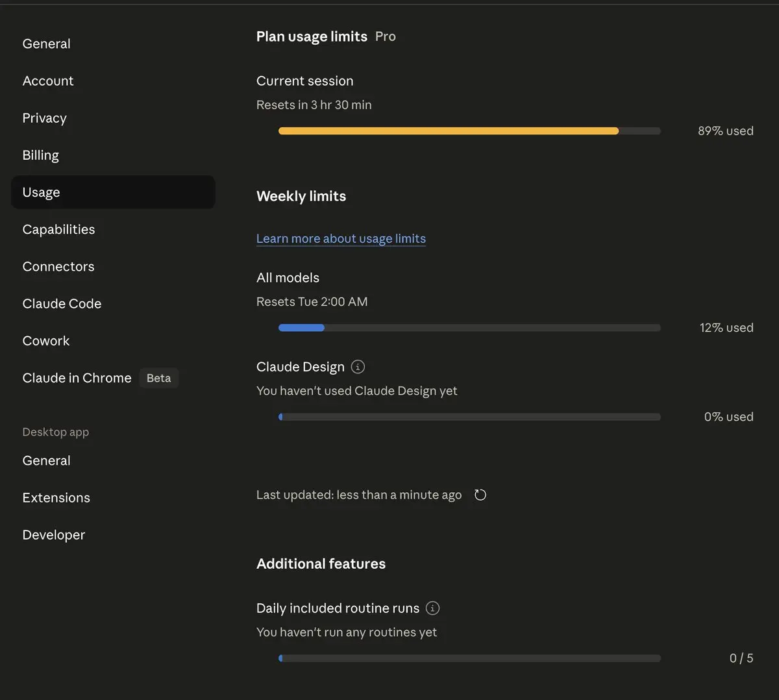Click the All models weekly usage bar
Viewport: 779px width, 700px height.
(x=469, y=328)
